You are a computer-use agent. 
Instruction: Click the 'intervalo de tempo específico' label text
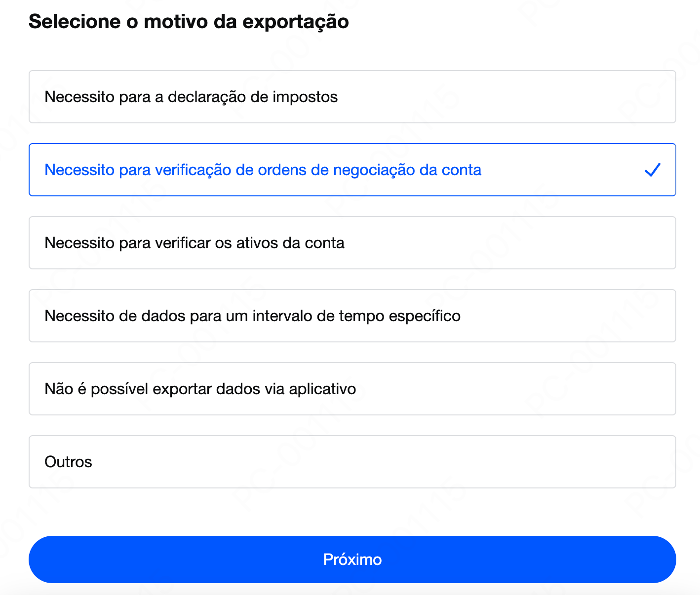[x=356, y=316]
